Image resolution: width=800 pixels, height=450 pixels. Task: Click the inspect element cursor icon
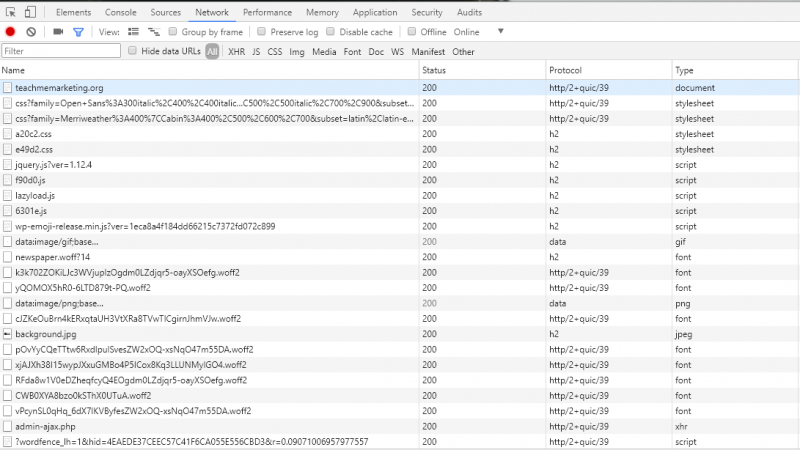tap(11, 12)
